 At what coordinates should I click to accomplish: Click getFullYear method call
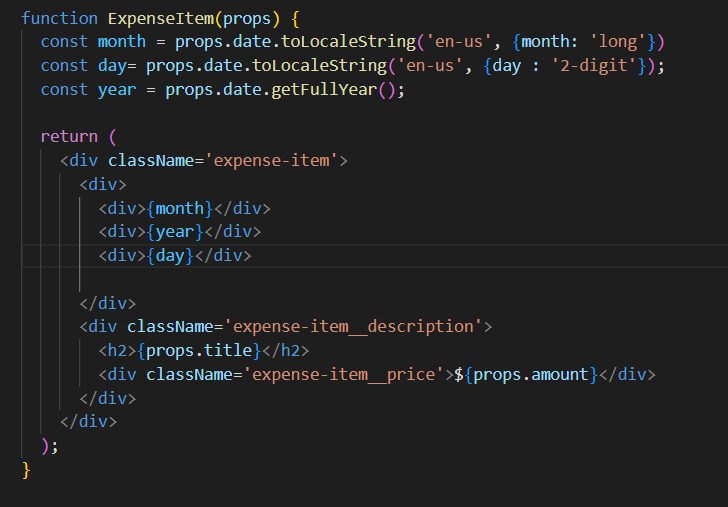tap(324, 90)
